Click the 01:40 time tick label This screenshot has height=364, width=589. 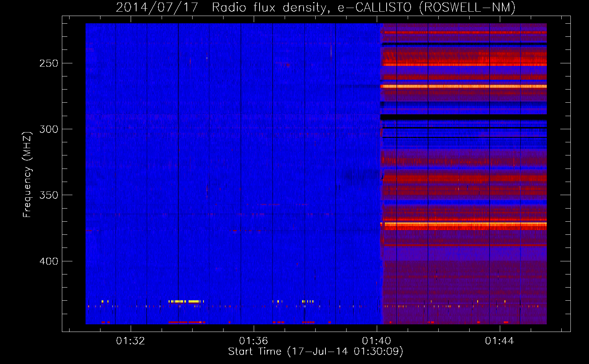(x=376, y=341)
